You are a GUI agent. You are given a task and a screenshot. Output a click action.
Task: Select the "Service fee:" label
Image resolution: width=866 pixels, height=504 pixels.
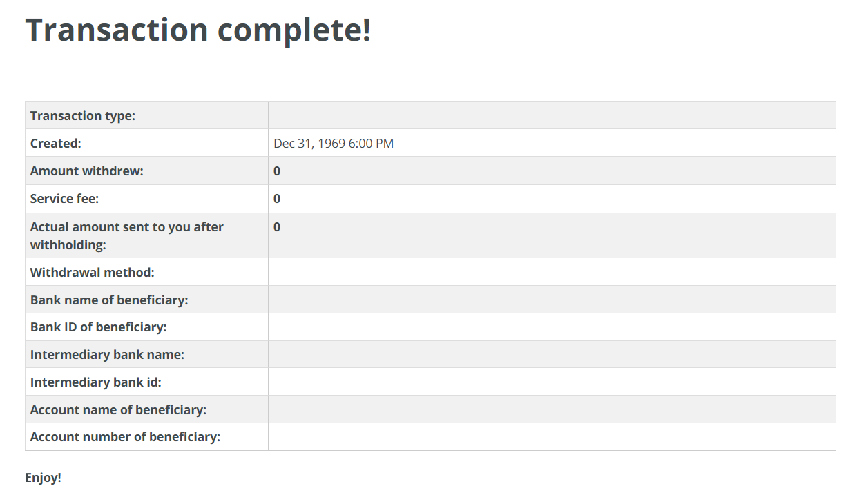click(x=65, y=199)
